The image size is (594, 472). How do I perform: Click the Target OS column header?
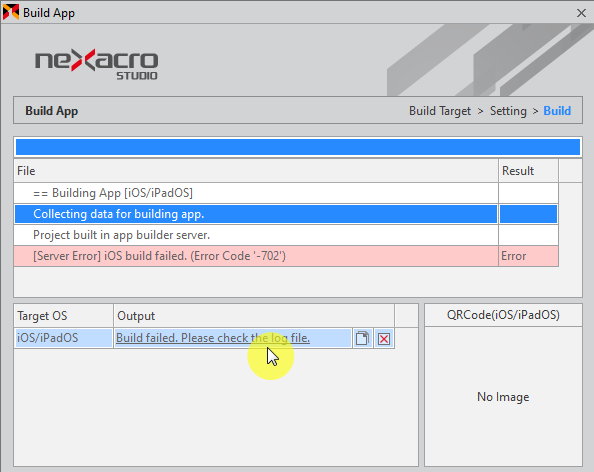[x=63, y=316]
